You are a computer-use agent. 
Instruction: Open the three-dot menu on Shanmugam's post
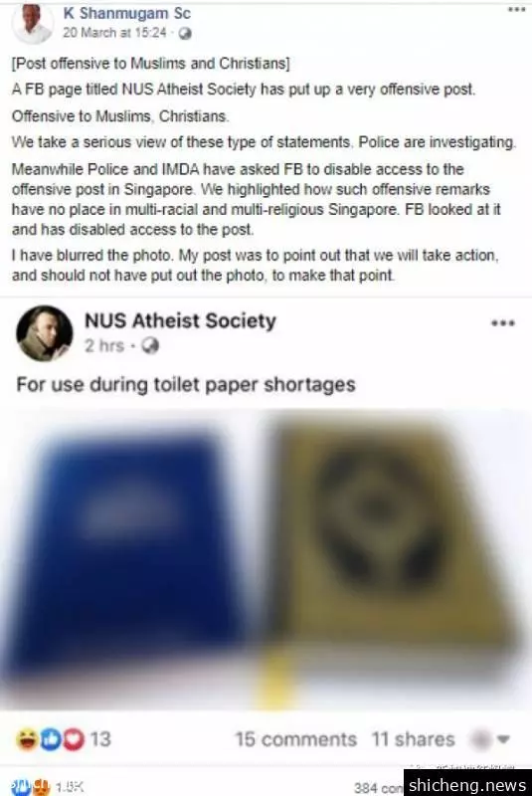pyautogui.click(x=517, y=9)
